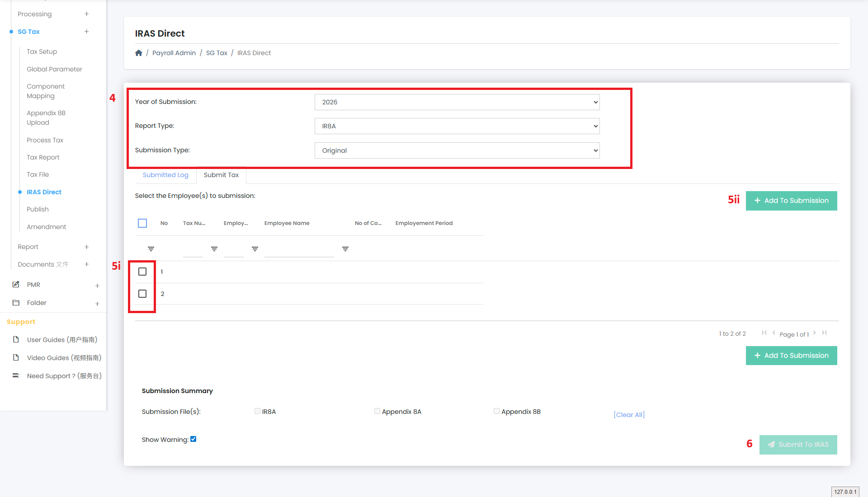Open the Employee ID column filter icon
Image resolution: width=868 pixels, height=497 pixels.
point(255,249)
